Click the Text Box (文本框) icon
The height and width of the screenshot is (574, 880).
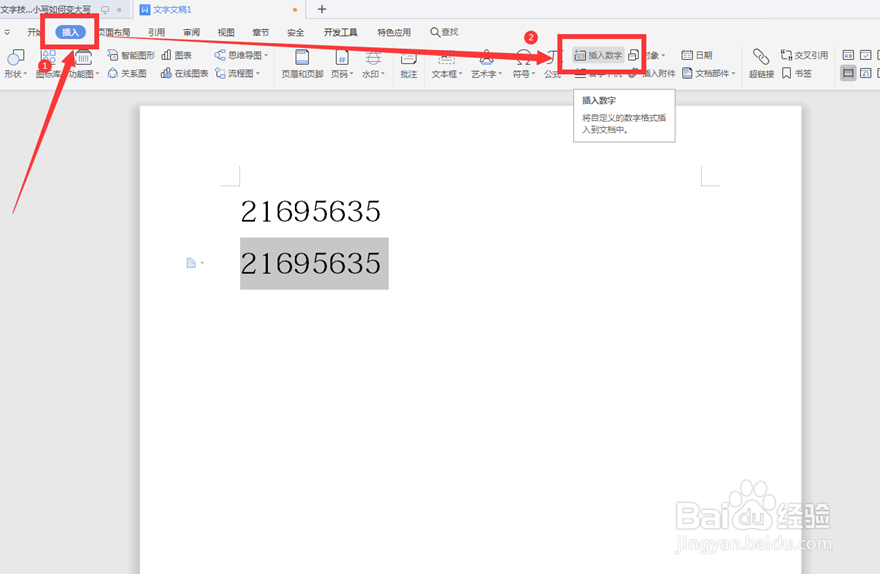coord(446,57)
